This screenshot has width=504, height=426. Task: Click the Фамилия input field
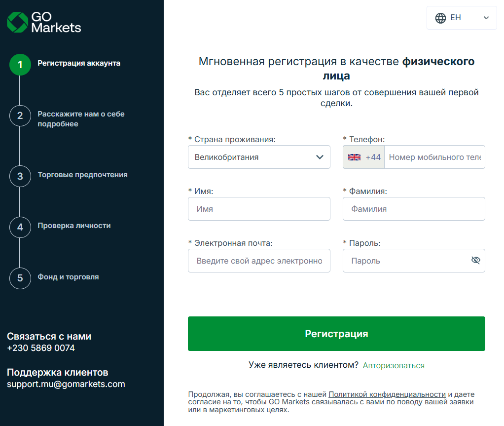(x=414, y=209)
